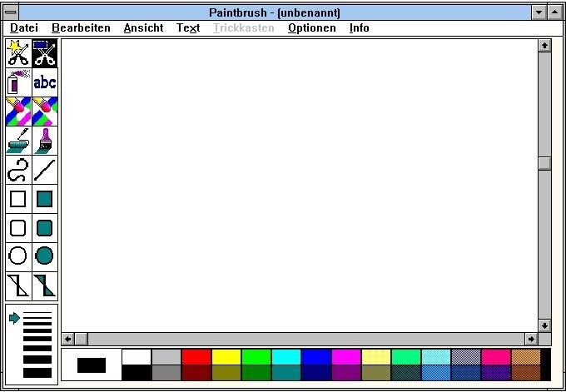Select the empty Rounded Box tool
566x392 pixels.
click(x=19, y=228)
